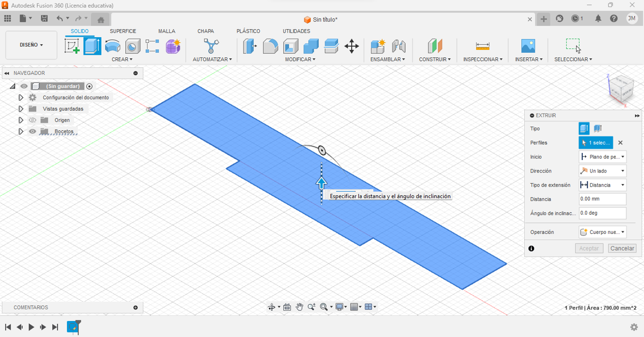This screenshot has width=644, height=337.
Task: Toggle visibility eye of Sin guardar component
Action: pos(24,87)
